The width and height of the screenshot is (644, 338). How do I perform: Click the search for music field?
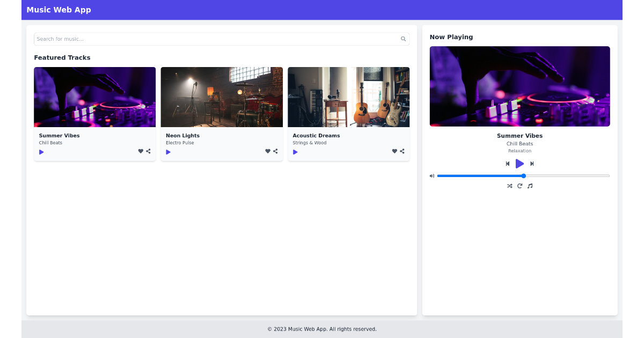pyautogui.click(x=215, y=39)
